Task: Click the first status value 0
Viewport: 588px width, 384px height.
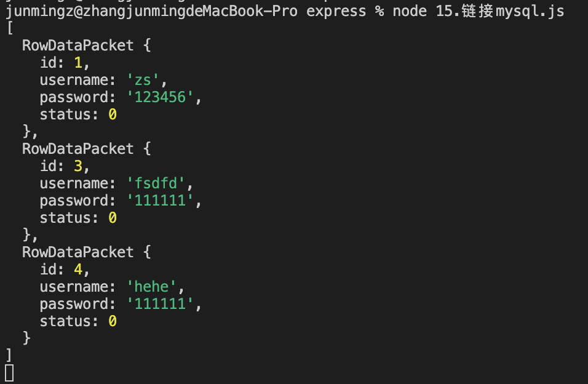Action: coord(113,114)
